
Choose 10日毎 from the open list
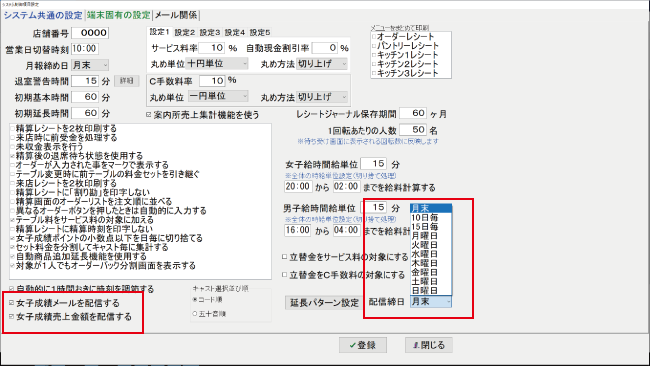(x=431, y=218)
